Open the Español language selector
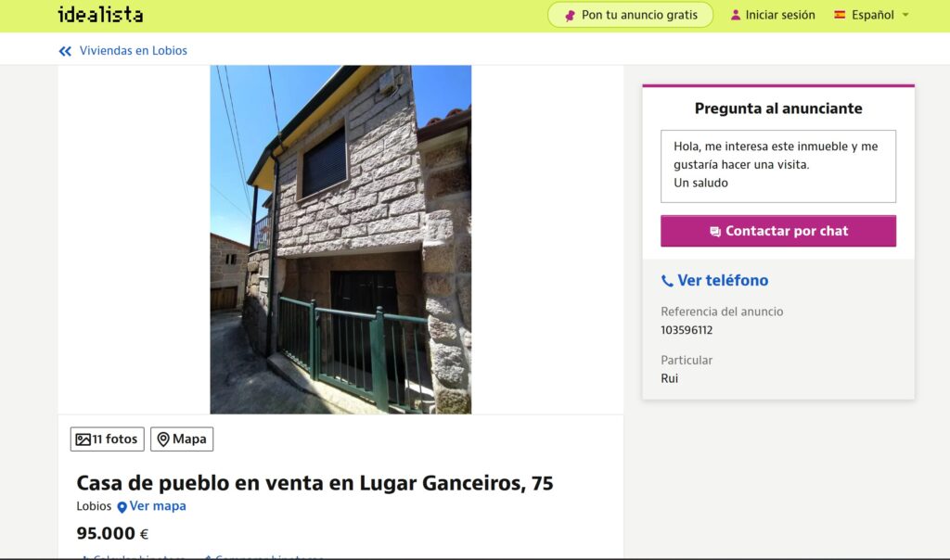The image size is (950, 560). (x=871, y=15)
